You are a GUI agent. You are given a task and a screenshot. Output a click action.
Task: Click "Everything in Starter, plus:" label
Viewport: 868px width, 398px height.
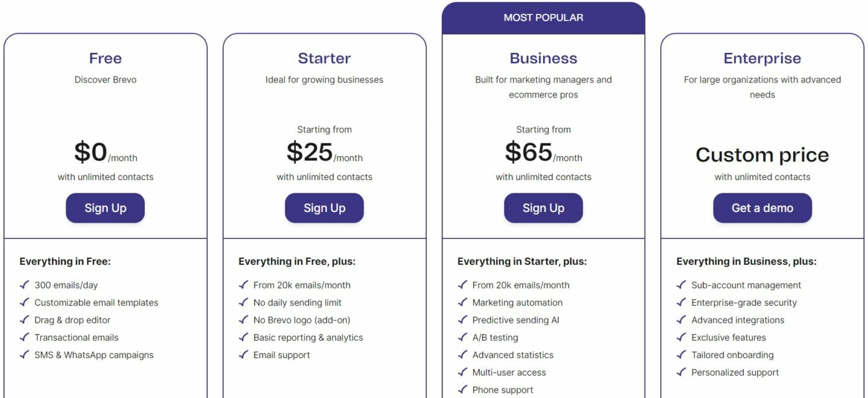(522, 261)
